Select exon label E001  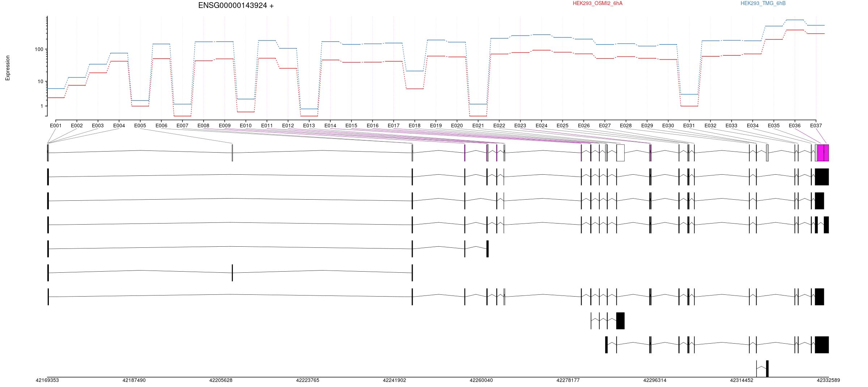[56, 126]
